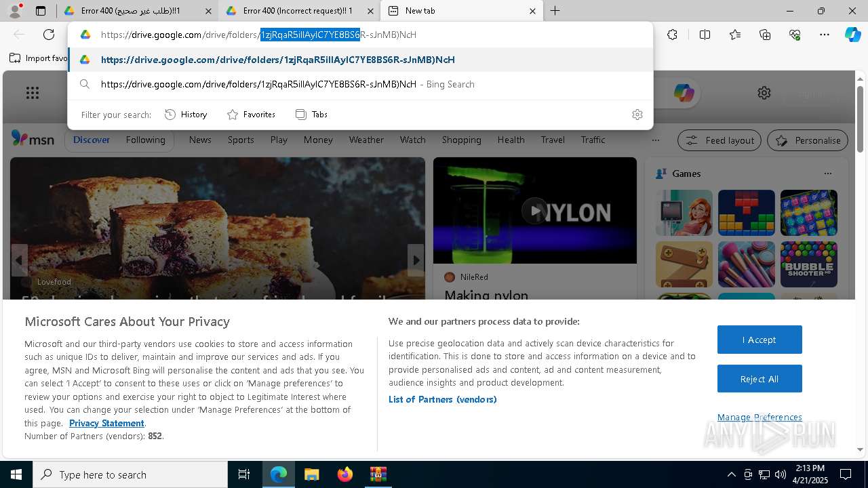The width and height of the screenshot is (868, 488).
Task: Open Browser essentials heart icon
Action: pos(795,35)
